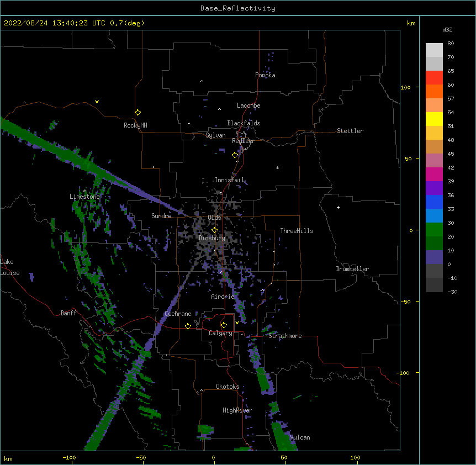Click the Base_Reflectivity title
The width and height of the screenshot is (476, 465).
point(238,8)
